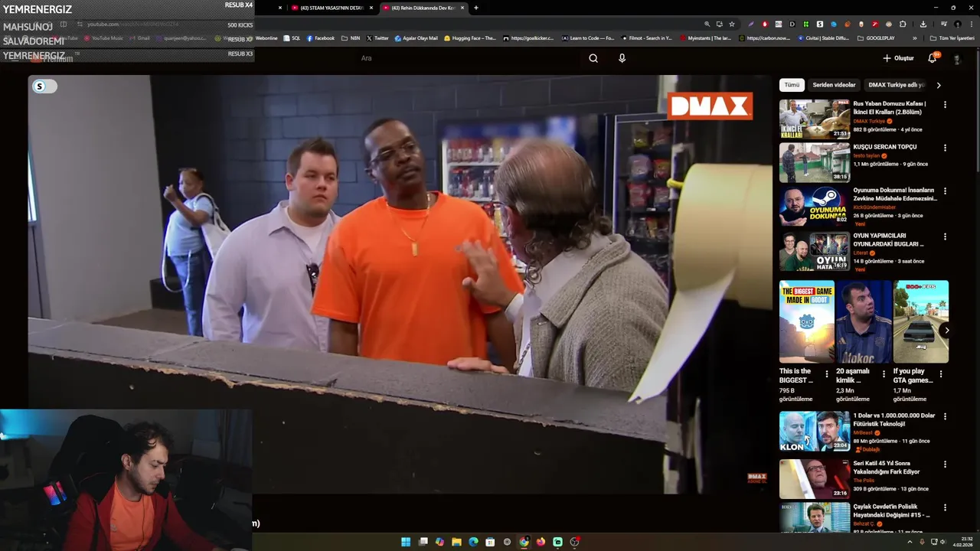The height and width of the screenshot is (551, 980).
Task: Switch to STEAM YASASI'NIN DETAY browser tab
Action: pyautogui.click(x=332, y=8)
